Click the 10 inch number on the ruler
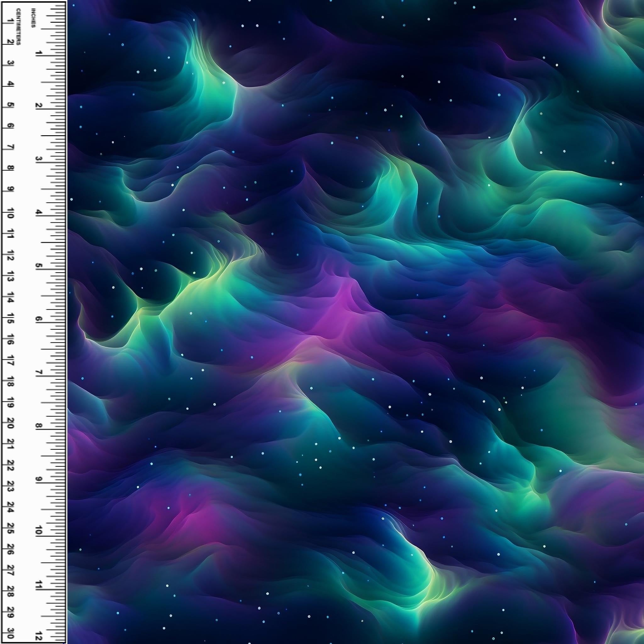This screenshot has width=644, height=644. pyautogui.click(x=38, y=530)
